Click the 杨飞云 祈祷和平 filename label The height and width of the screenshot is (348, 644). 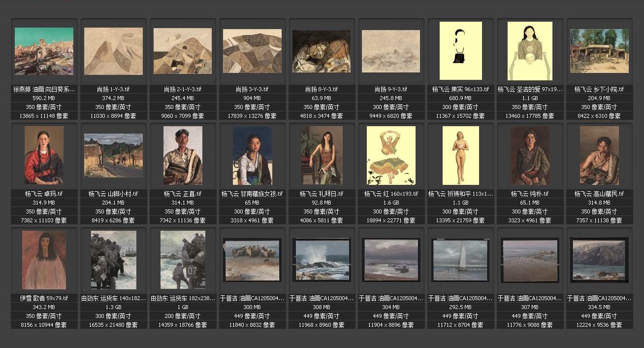460,194
